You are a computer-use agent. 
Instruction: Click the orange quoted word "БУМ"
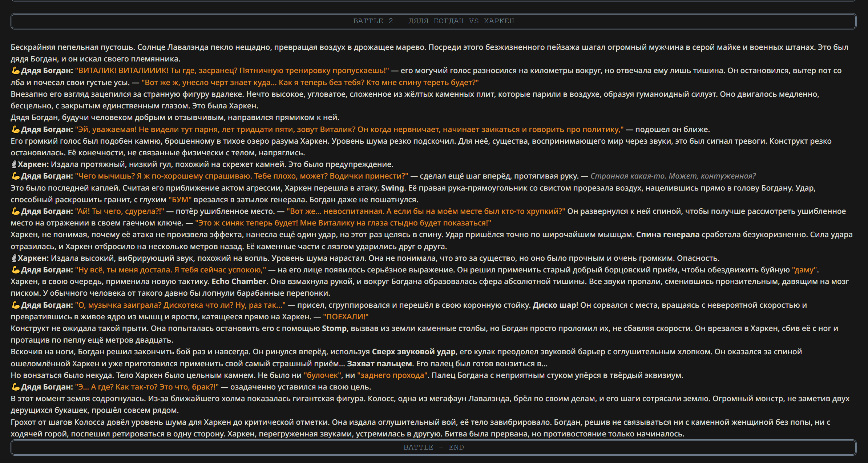pos(180,200)
